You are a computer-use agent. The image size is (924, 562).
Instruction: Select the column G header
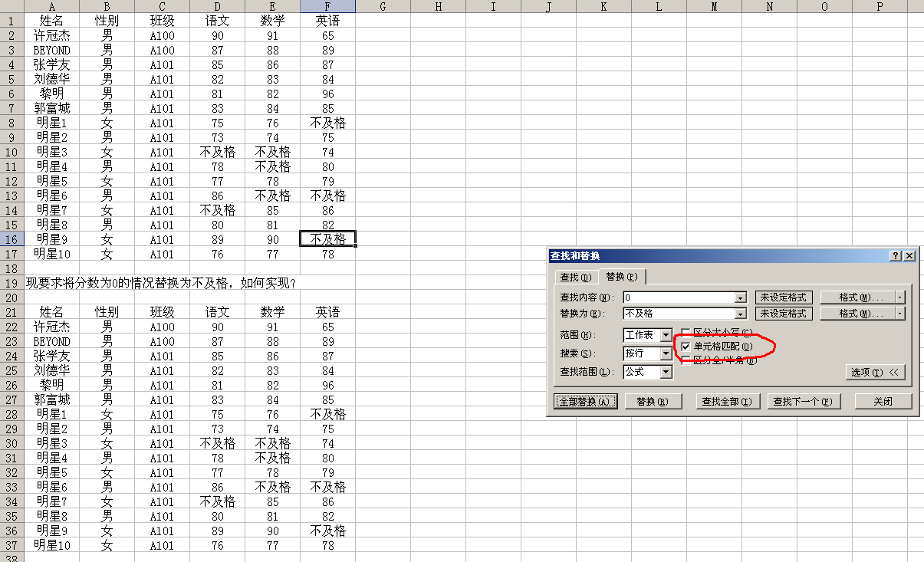pos(383,6)
